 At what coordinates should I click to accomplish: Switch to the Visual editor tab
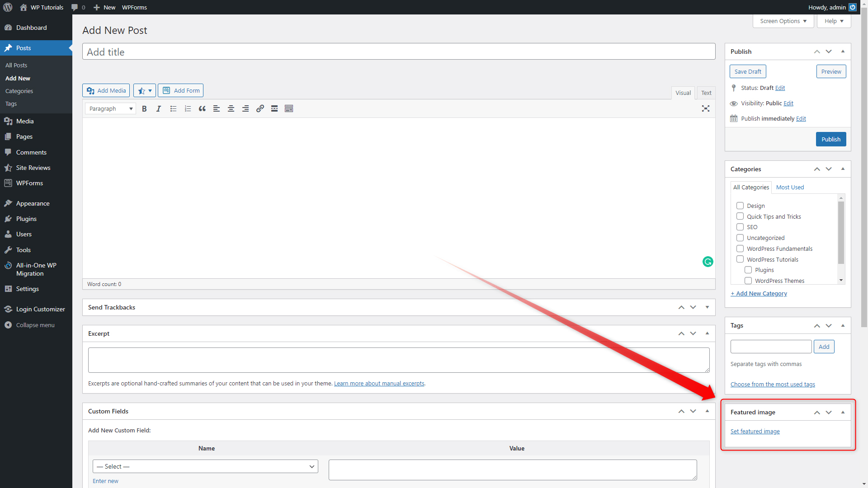(683, 92)
